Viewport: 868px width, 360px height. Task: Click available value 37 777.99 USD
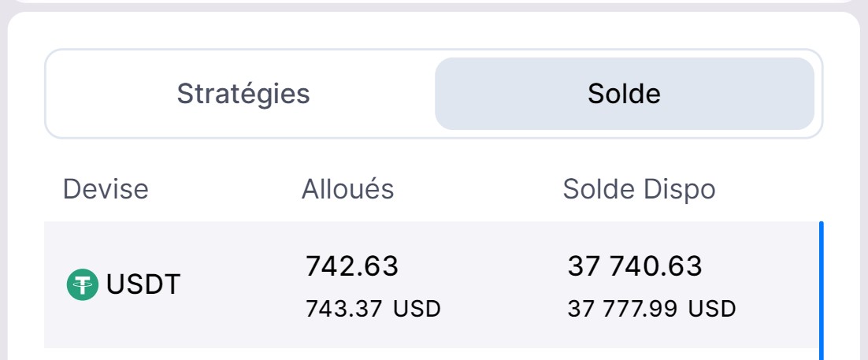pos(651,309)
